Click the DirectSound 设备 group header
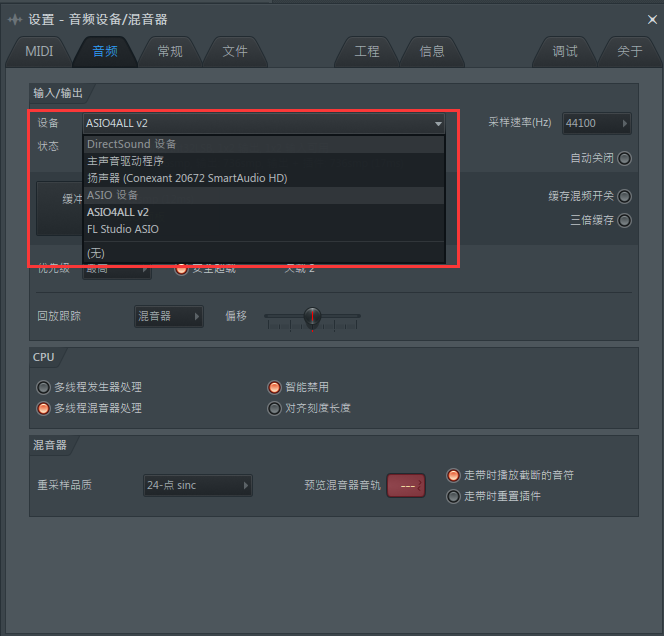 [x=265, y=144]
